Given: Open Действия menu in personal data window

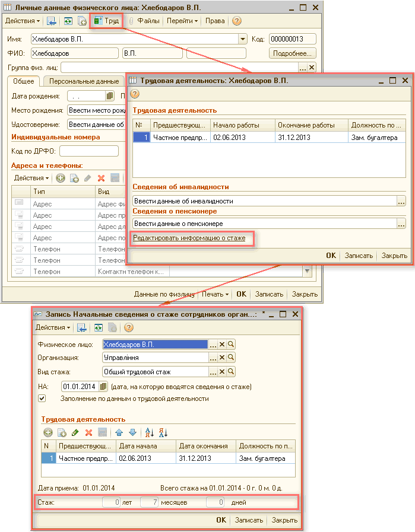Looking at the screenshot, I should (23, 21).
